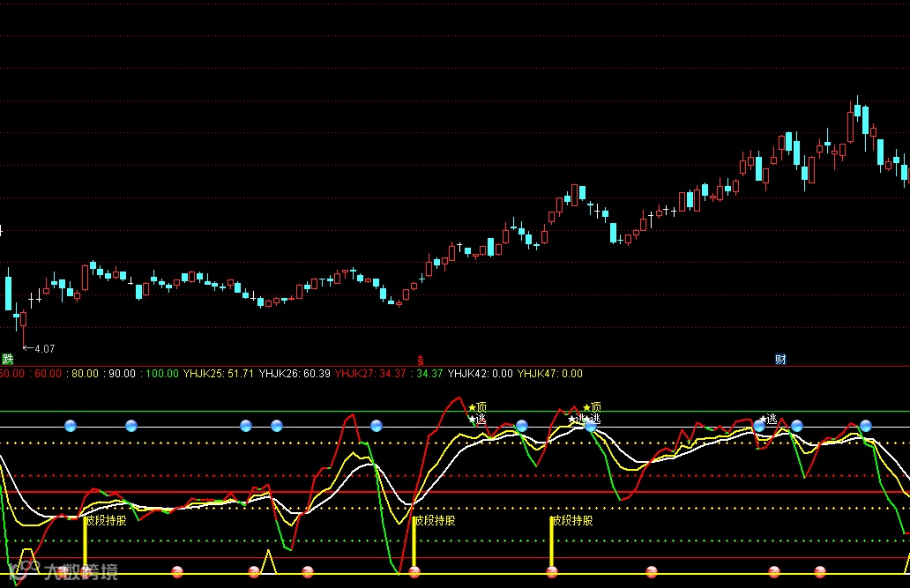910x588 pixels.
Task: Click the rightmost 波段持股 signal label
Action: [x=573, y=521]
